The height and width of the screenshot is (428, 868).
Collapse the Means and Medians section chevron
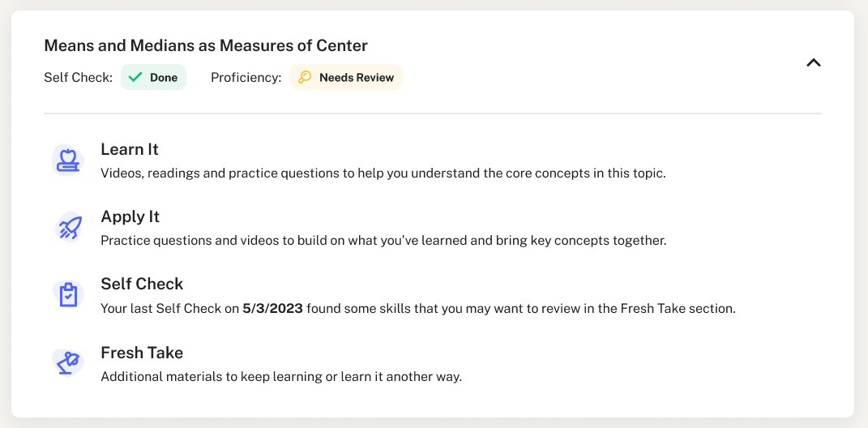814,62
